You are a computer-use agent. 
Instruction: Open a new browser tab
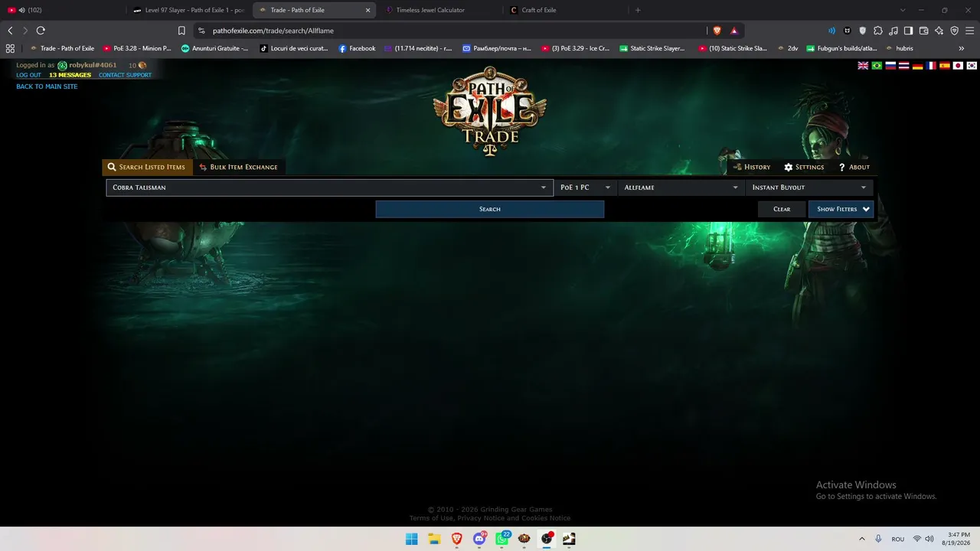click(x=638, y=10)
